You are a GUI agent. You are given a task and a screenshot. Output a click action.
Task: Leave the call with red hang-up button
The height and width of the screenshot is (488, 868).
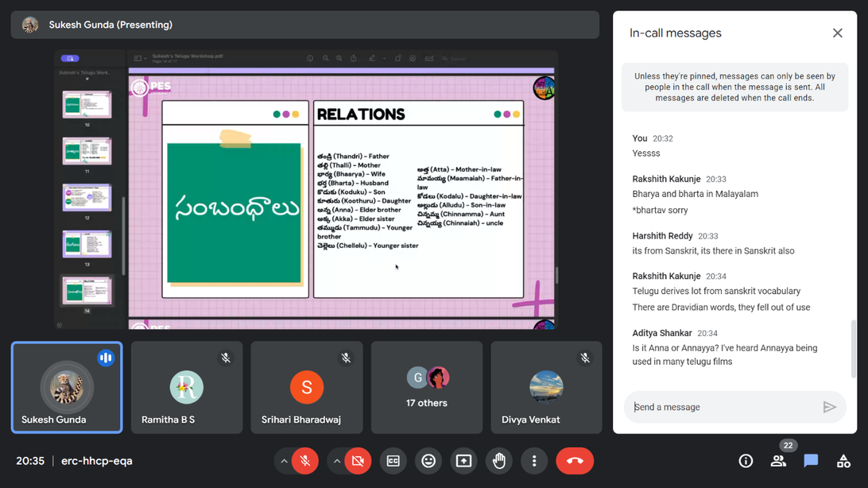pyautogui.click(x=575, y=461)
